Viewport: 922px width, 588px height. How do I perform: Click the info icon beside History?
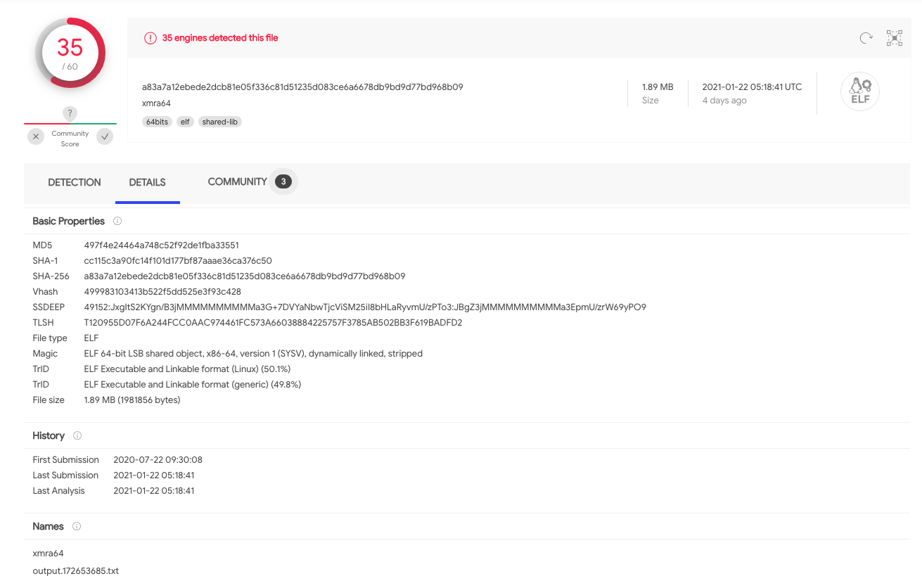coord(77,435)
